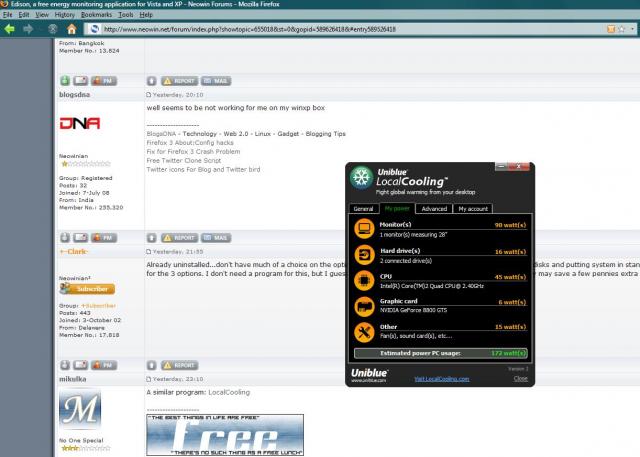Open the View menu

click(42, 15)
